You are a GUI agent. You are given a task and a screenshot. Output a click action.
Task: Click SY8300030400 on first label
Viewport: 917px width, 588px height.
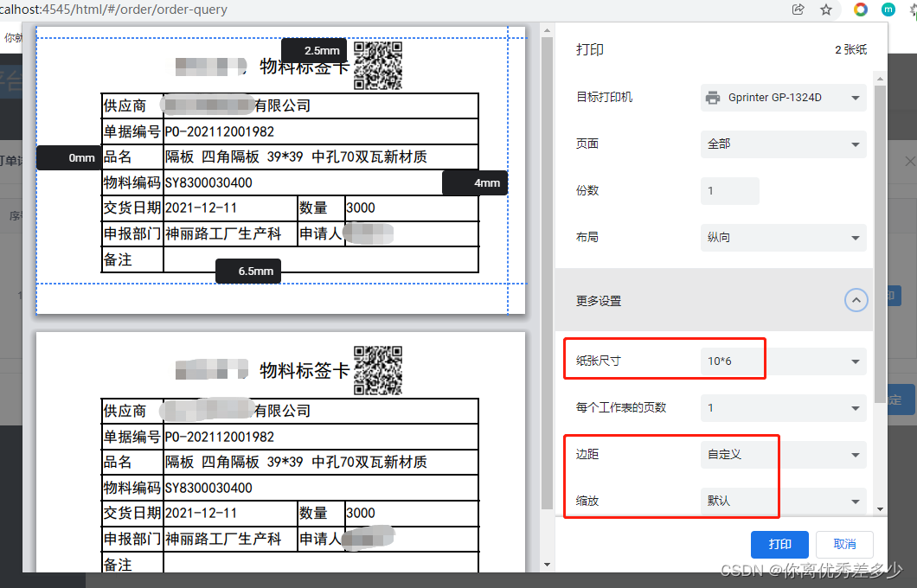pos(208,183)
